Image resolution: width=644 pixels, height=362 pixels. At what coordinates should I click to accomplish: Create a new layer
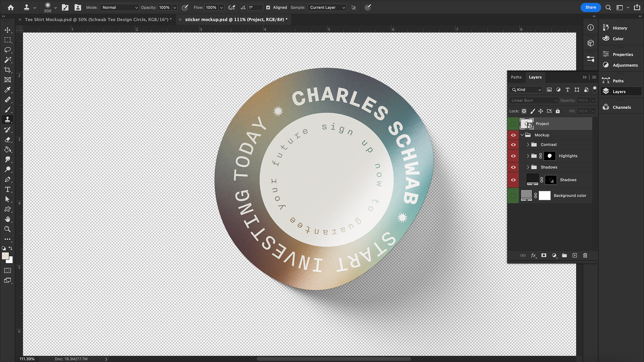tap(575, 255)
